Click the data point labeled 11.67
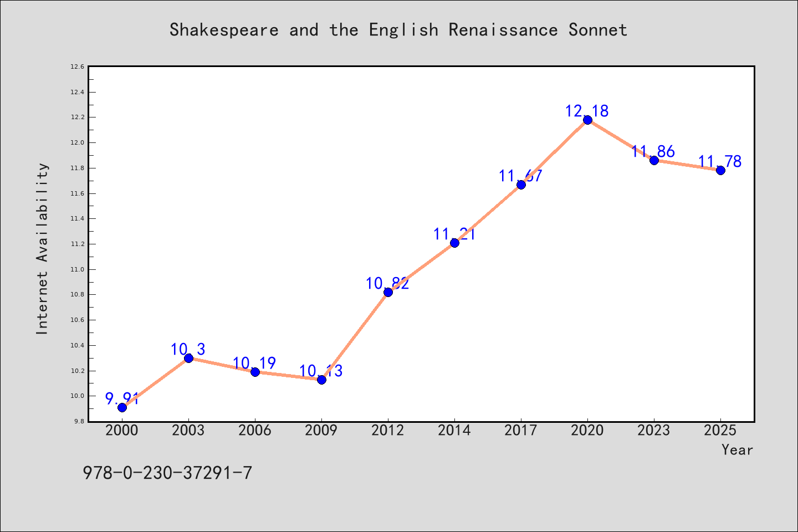Screen dimensions: 798x532 click(x=521, y=185)
